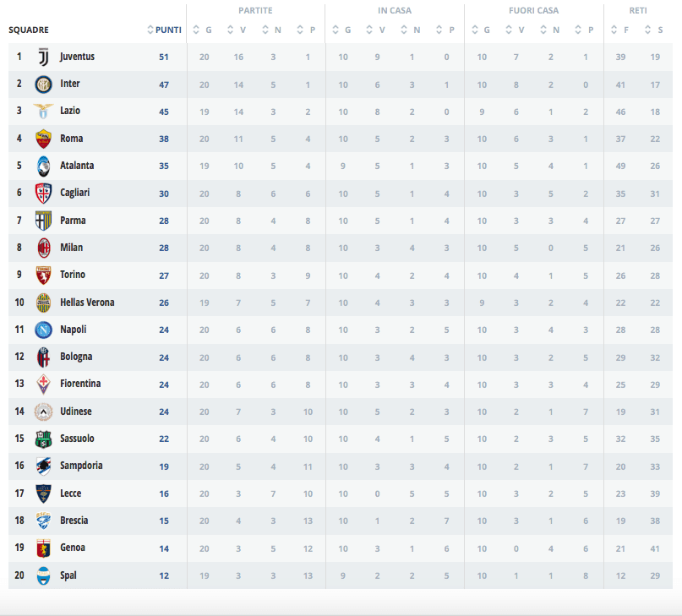This screenshot has height=616, width=682.
Task: Open the Torino team link
Action: (73, 275)
